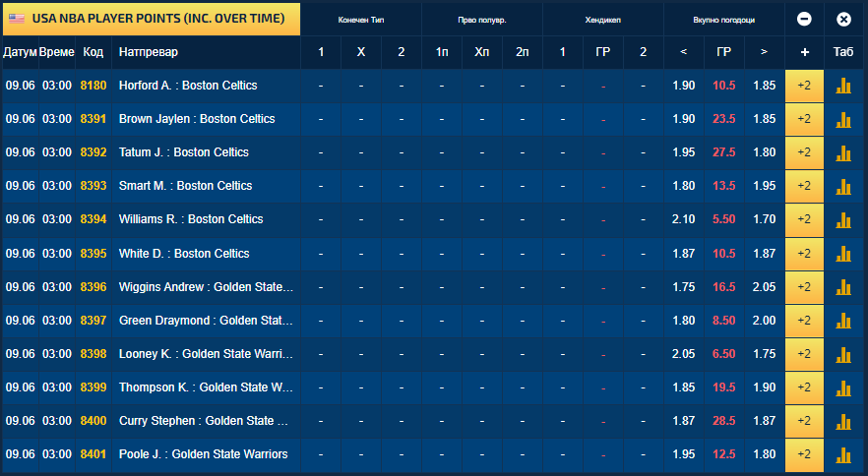Viewport: 868px width, 476px height.
Task: Pick under odds 1.95 for Tatum J.
Action: [684, 152]
